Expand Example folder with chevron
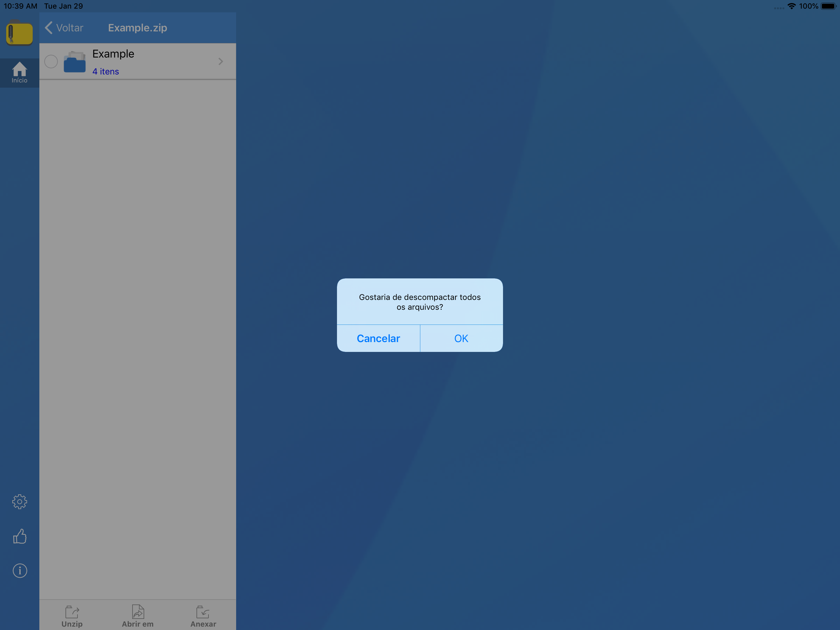840x630 pixels. click(x=221, y=62)
